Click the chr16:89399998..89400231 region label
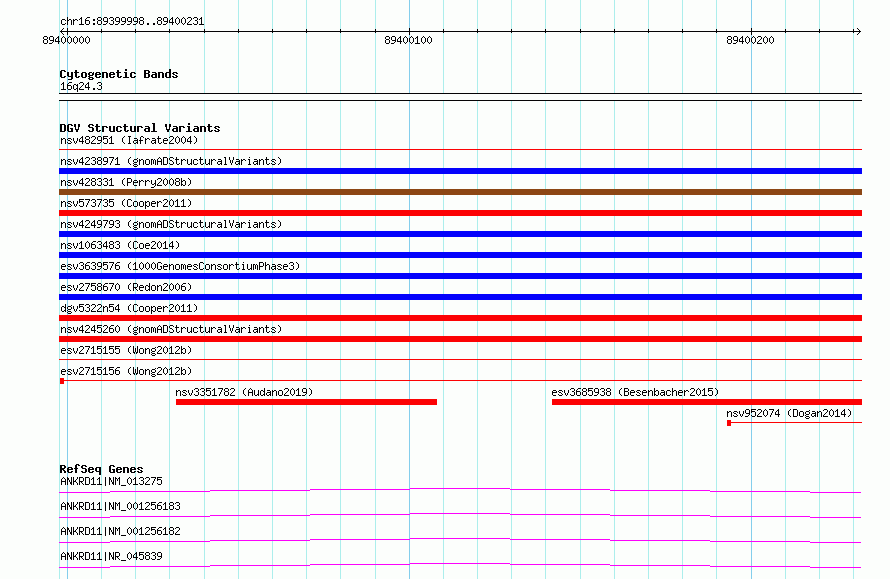Screen dimensions: 890x579 coord(132,21)
